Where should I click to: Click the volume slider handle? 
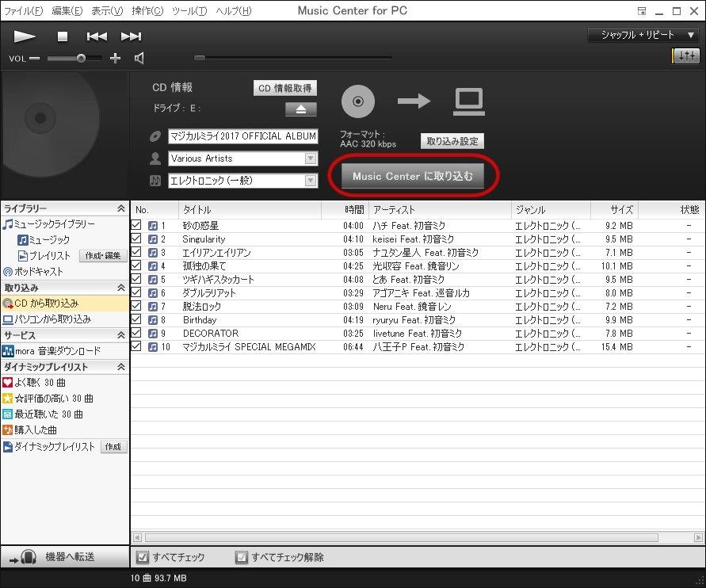point(81,58)
